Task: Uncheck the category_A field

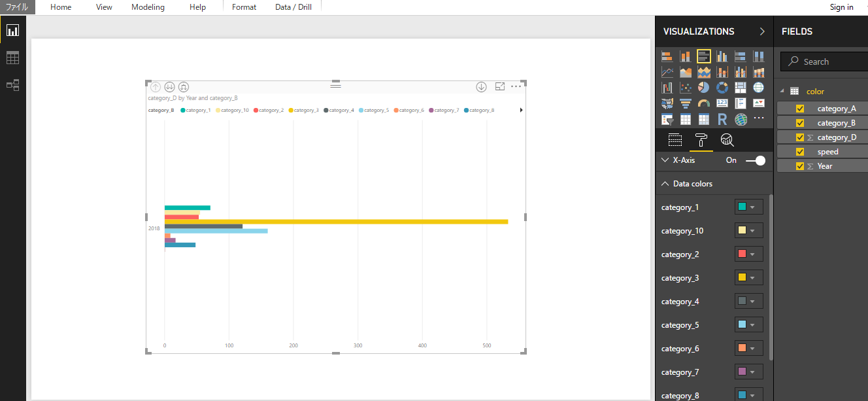Action: tap(800, 109)
